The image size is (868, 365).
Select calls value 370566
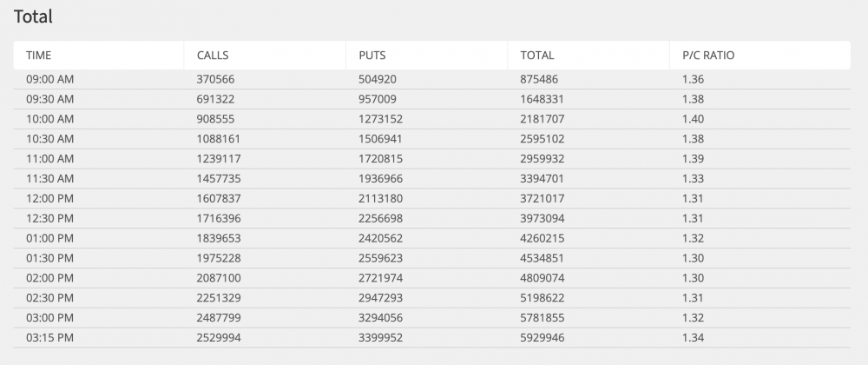(216, 79)
